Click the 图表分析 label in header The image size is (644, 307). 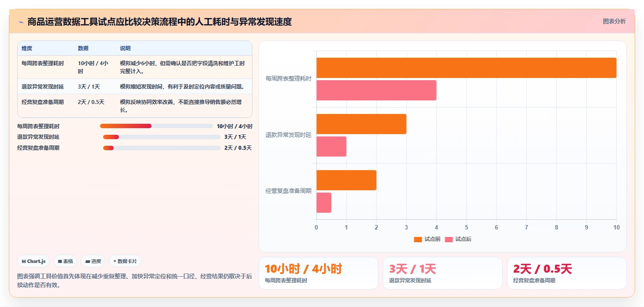click(x=614, y=21)
